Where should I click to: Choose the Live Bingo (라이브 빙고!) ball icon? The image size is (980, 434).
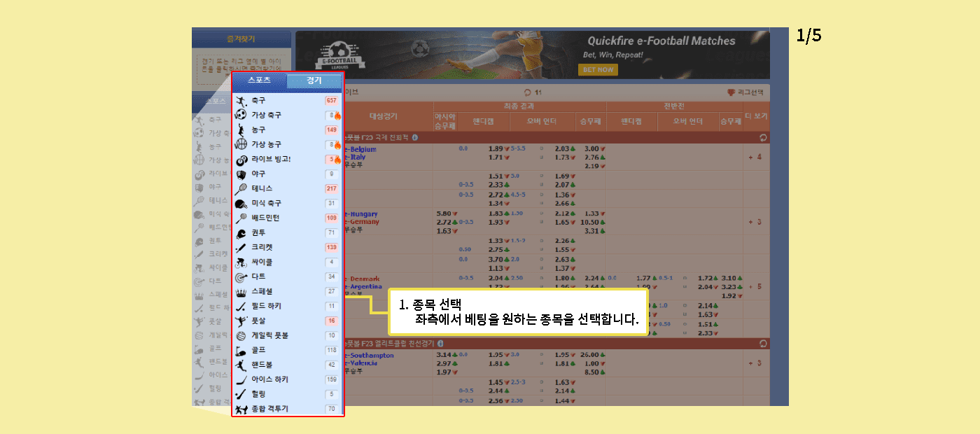point(241,160)
